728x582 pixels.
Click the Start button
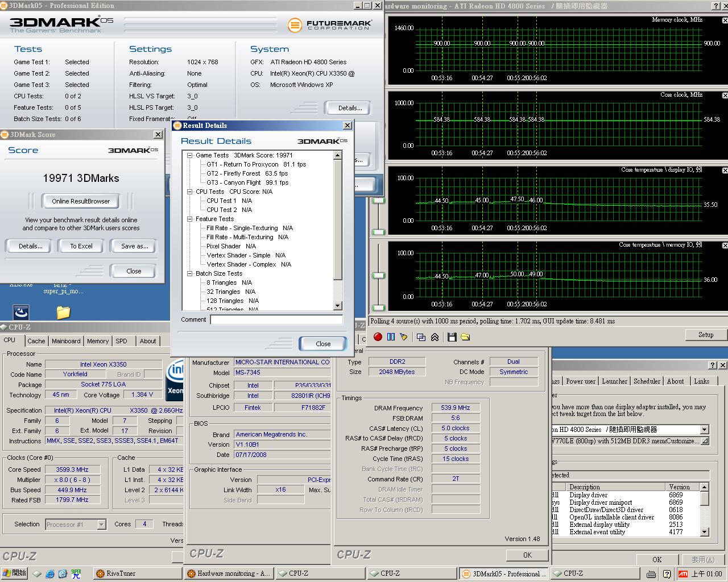point(15,573)
